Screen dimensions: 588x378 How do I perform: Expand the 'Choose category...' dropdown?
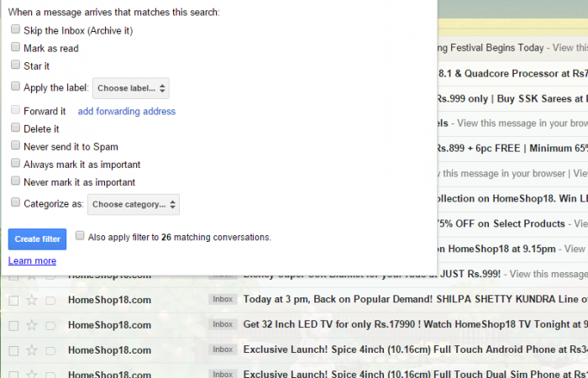[x=134, y=204]
